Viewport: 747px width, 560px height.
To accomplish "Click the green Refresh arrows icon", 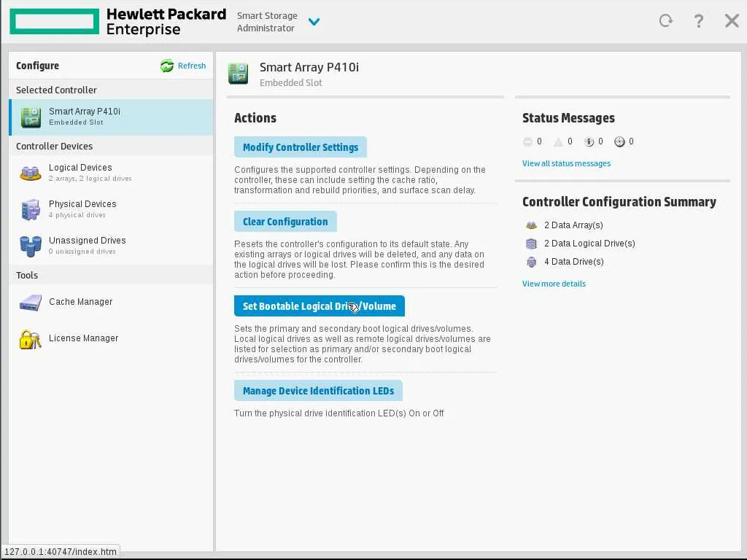I will coord(167,66).
